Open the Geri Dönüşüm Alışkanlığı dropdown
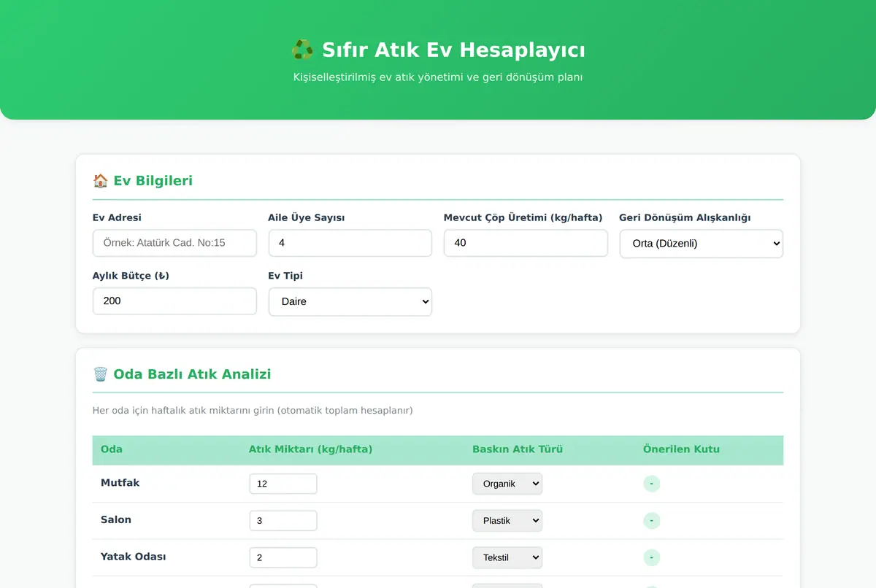The height and width of the screenshot is (588, 876). [702, 244]
